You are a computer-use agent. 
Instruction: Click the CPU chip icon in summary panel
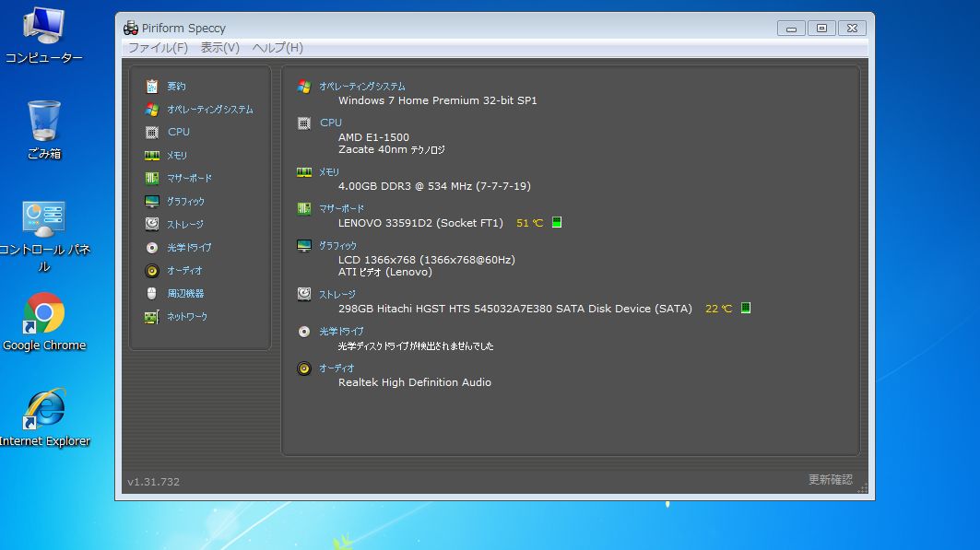[303, 123]
